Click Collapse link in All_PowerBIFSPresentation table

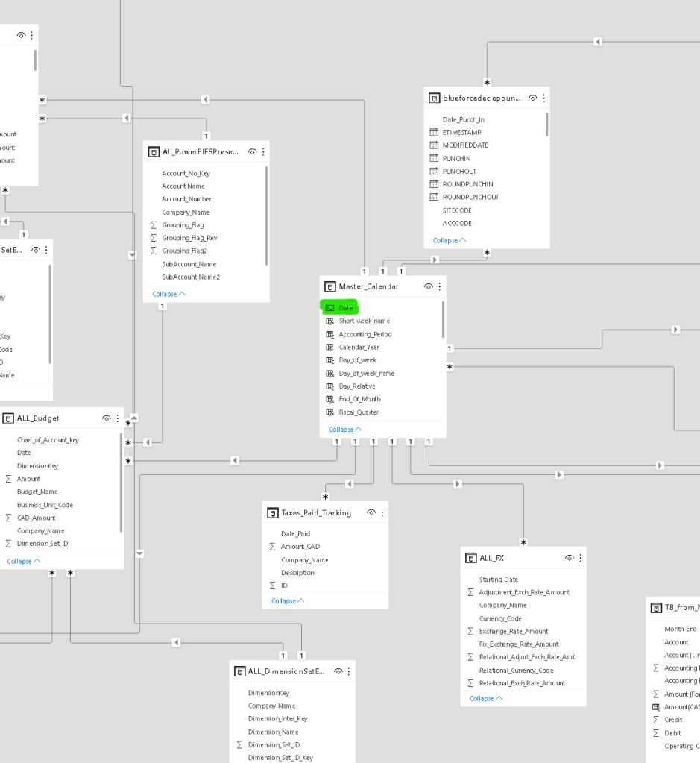[168, 295]
